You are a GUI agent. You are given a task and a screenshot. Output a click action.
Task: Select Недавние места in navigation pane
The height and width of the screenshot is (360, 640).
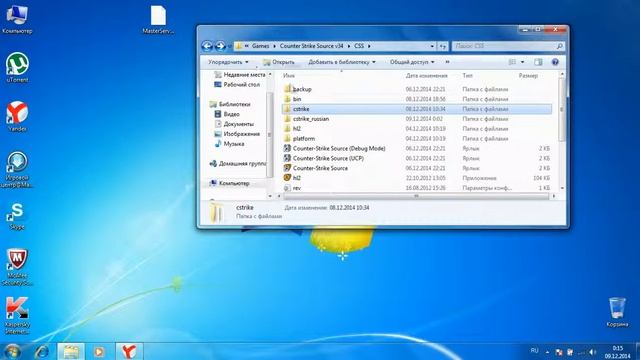pos(240,75)
